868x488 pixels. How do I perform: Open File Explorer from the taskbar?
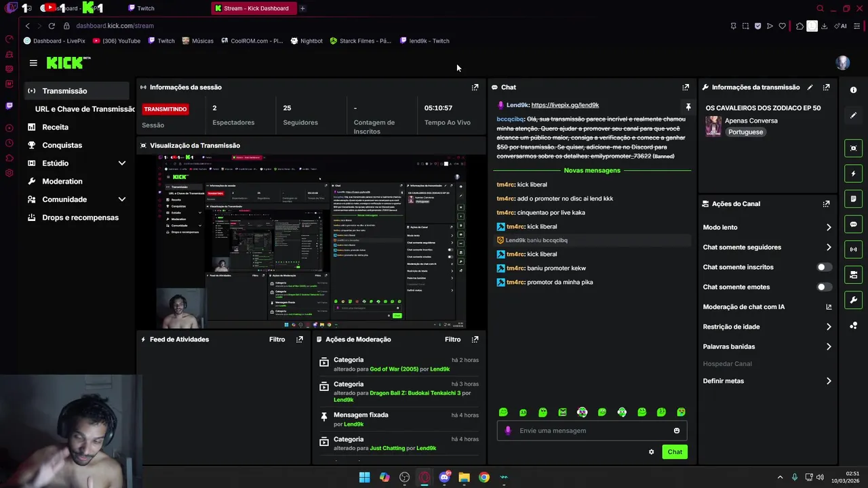[464, 477]
